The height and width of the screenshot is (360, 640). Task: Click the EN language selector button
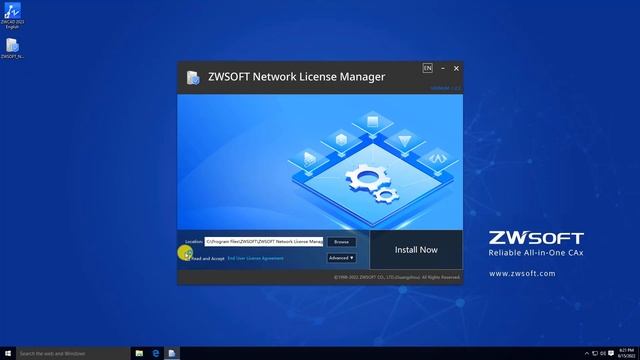coord(427,68)
